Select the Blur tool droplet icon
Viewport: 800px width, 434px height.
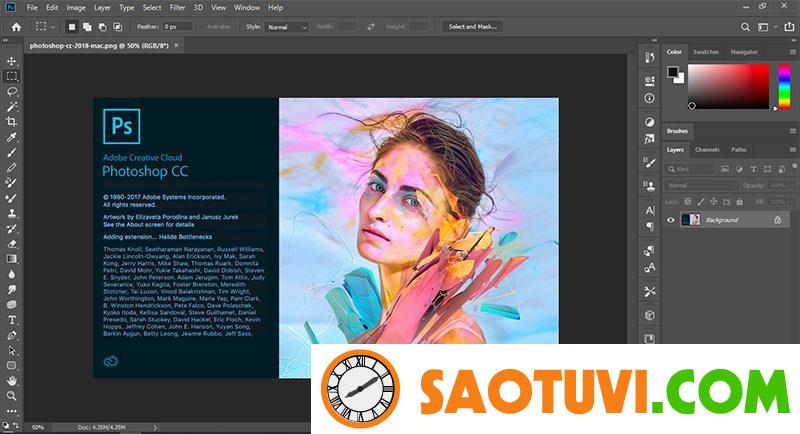click(x=11, y=274)
